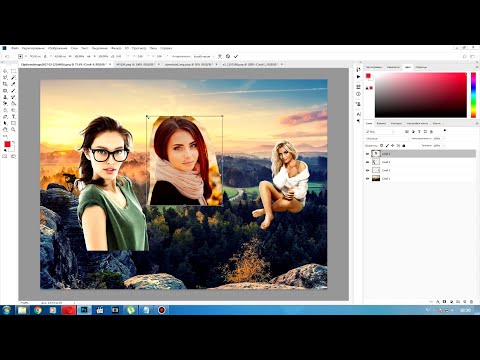
Task: Create a new layer from Layers footer
Action: coord(464,302)
